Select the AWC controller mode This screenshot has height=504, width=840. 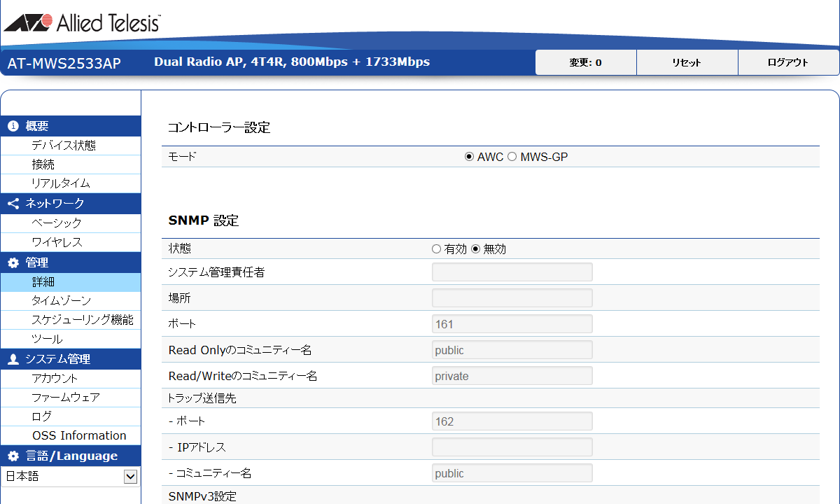coord(470,157)
